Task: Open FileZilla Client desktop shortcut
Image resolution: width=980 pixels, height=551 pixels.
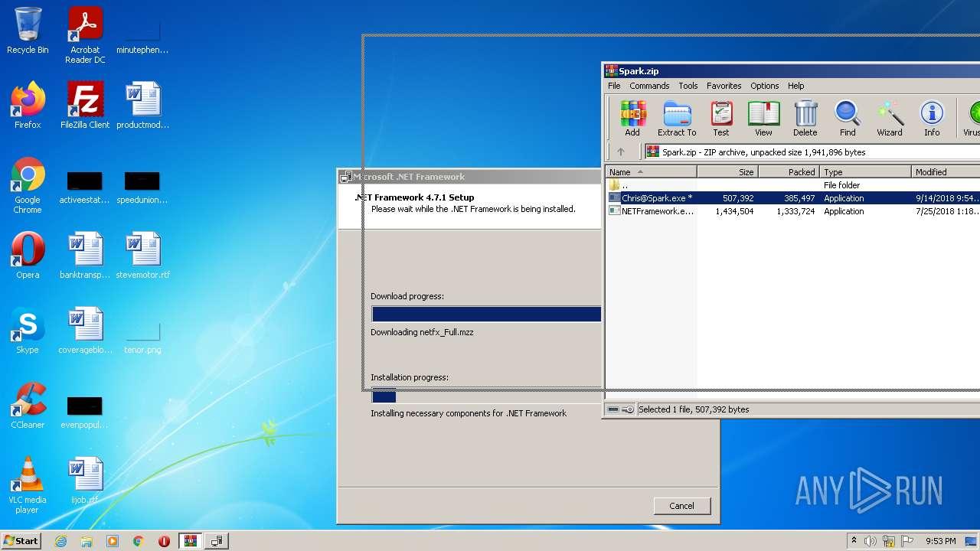Action: coord(85,106)
